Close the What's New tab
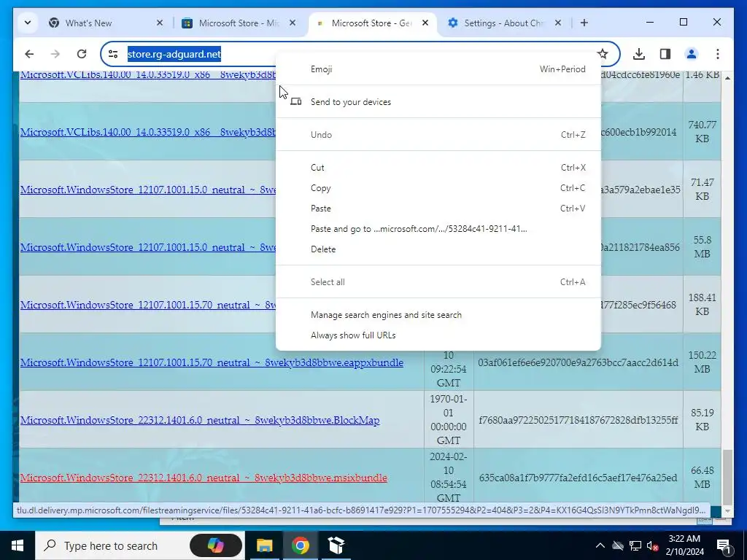Image resolution: width=747 pixels, height=560 pixels. tap(160, 23)
